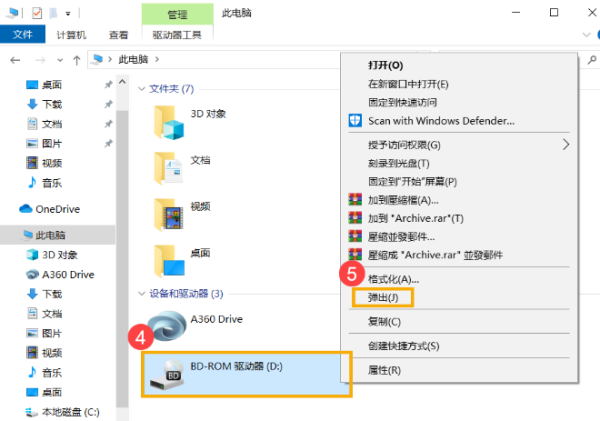Choose 创建快捷方式(S) from context menu
Image resolution: width=600 pixels, height=421 pixels.
pos(403,346)
